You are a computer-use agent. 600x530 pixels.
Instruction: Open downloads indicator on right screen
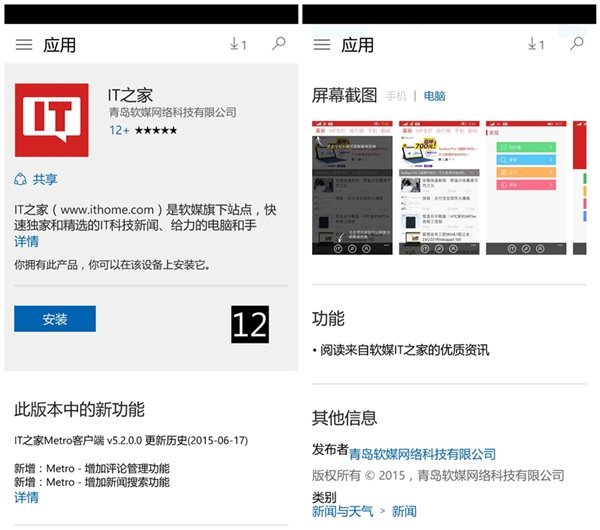pos(536,44)
